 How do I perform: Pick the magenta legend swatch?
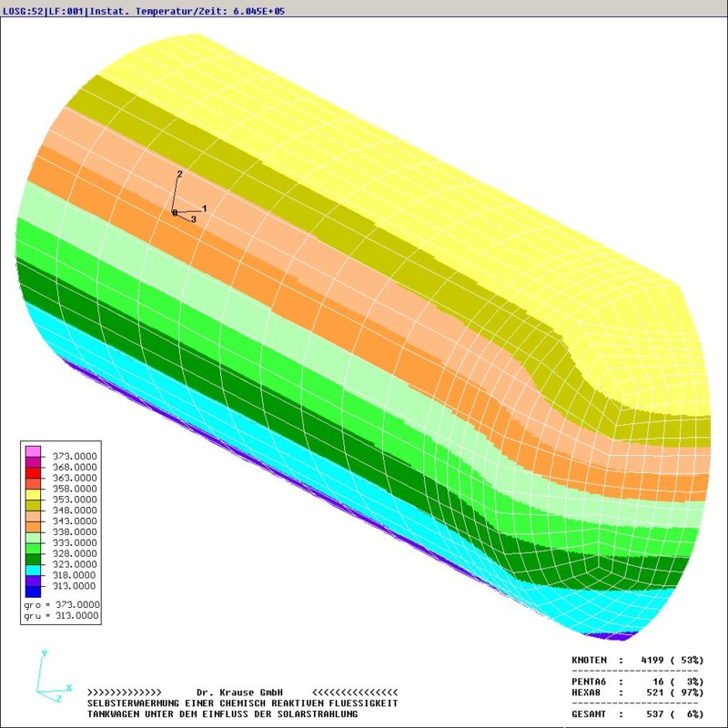[x=33, y=462]
